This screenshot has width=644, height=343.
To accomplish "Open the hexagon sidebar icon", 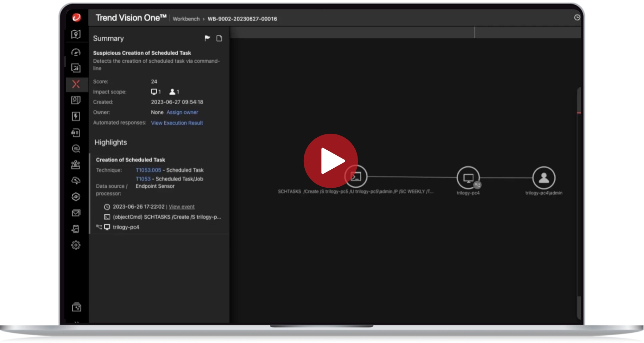I will click(76, 197).
